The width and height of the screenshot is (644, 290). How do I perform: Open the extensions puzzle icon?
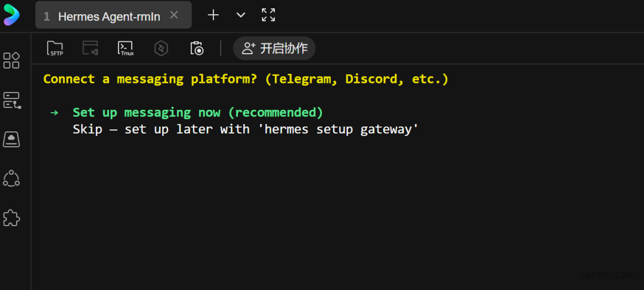click(11, 218)
